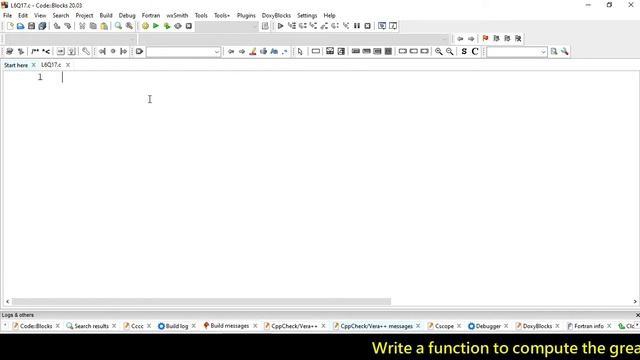Start debugger with Debug/Continue arrow
This screenshot has height=360, width=640.
click(x=280, y=26)
